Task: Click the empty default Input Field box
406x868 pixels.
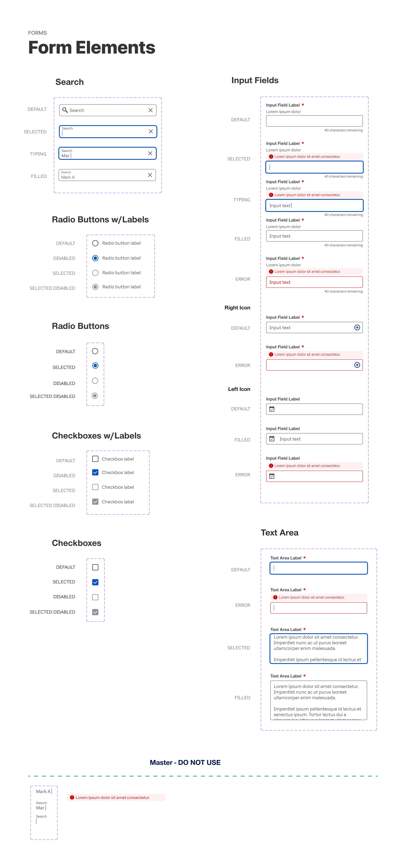Action: [314, 121]
